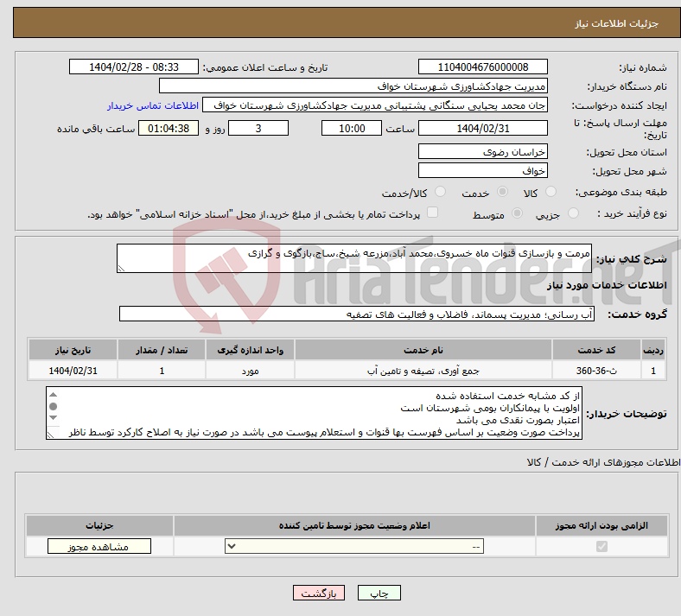Image resolution: width=681 pixels, height=616 pixels.
Task: Click the need date cell 1404/02/31
Action: coord(73,371)
